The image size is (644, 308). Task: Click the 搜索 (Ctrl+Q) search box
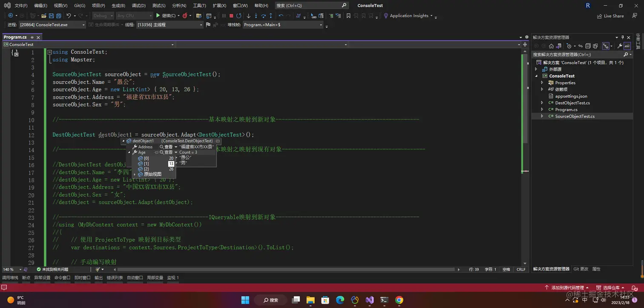[312, 6]
